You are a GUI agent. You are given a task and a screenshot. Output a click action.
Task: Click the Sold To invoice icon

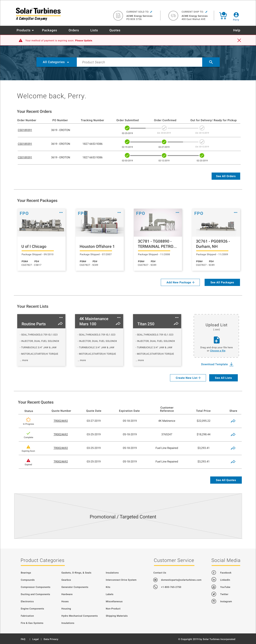(118, 16)
